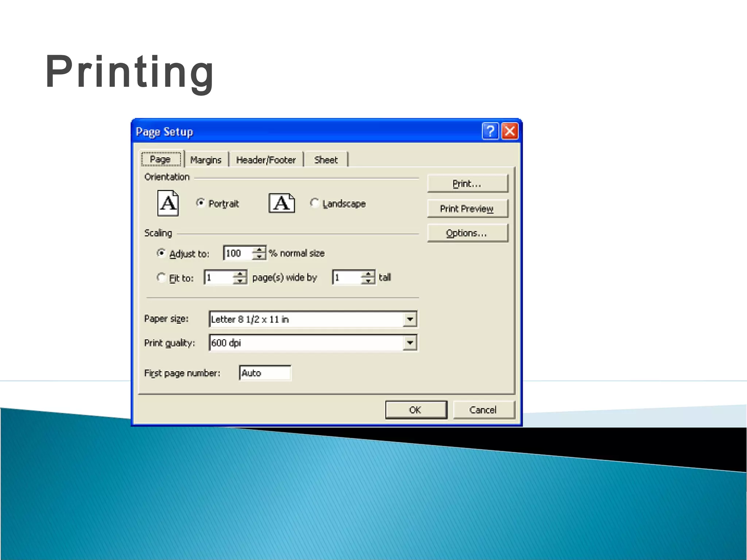Click the pages tall input field
This screenshot has width=747, height=560.
[x=347, y=277]
